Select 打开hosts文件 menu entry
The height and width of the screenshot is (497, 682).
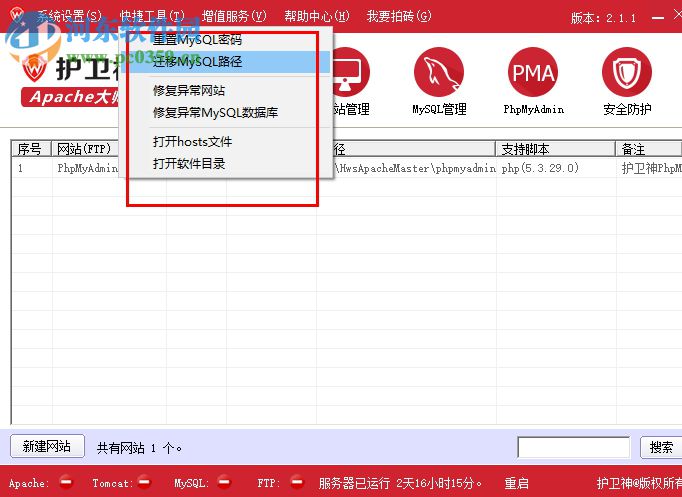point(226,141)
